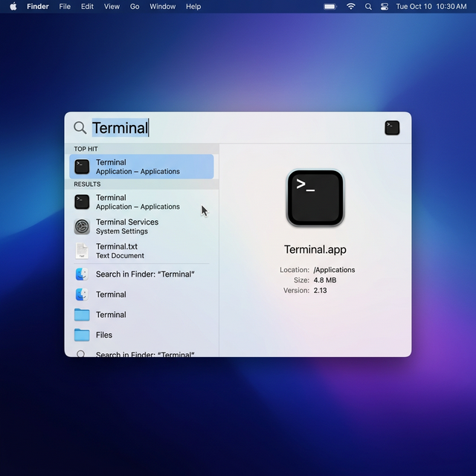The image size is (476, 476).
Task: Click the Terminal icon in Top Hit row
Action: click(x=82, y=167)
